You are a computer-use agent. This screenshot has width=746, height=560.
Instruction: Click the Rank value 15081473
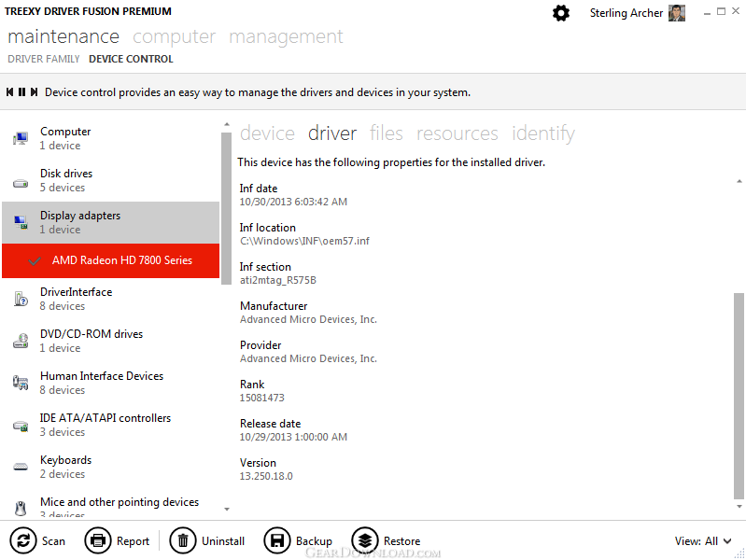261,398
